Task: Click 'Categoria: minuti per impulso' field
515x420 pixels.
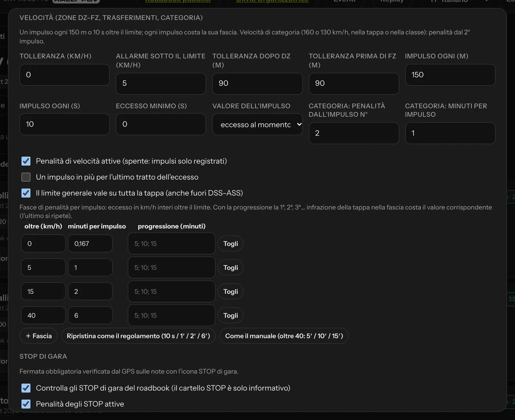Action: coord(450,133)
